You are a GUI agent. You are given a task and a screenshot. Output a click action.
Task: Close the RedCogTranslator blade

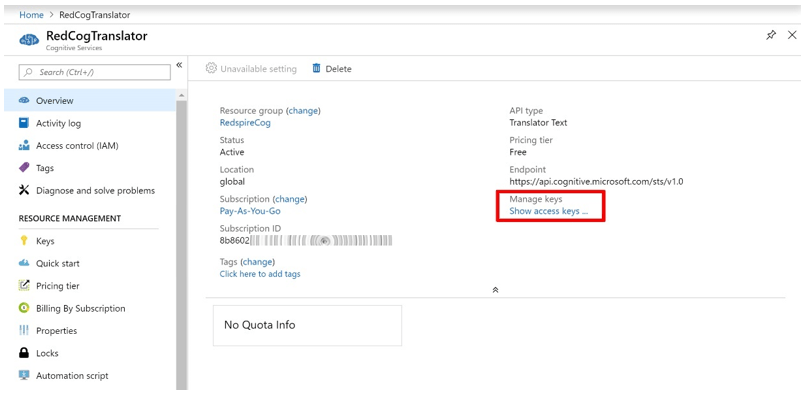click(x=792, y=35)
